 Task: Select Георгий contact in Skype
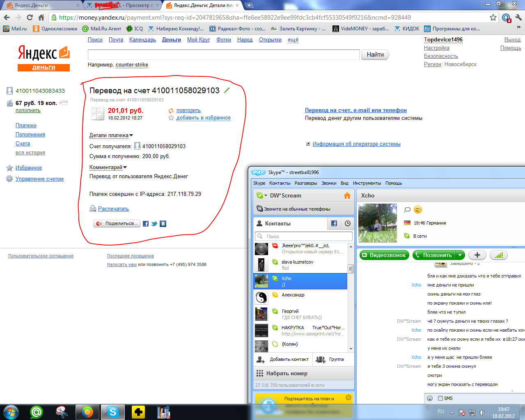(300, 314)
